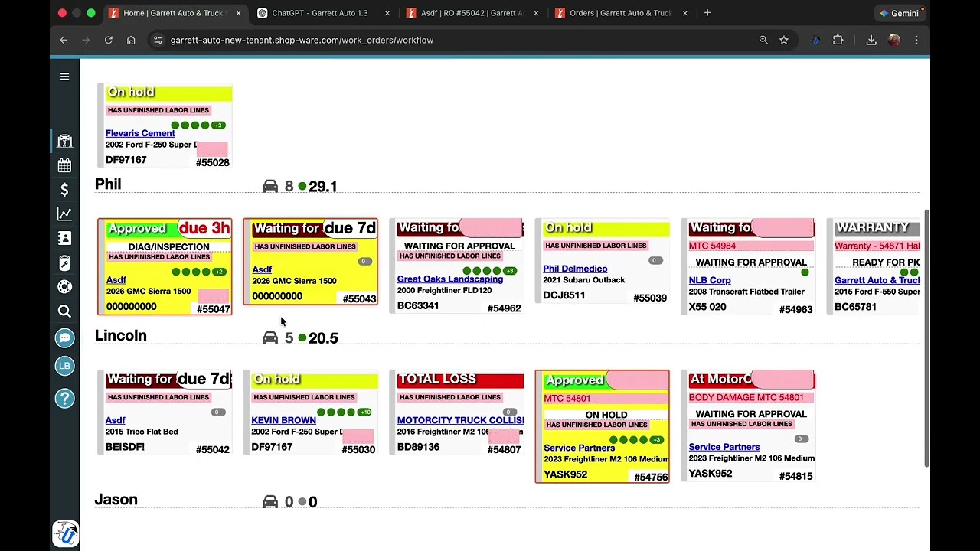Image resolution: width=980 pixels, height=551 pixels.
Task: Open browser zoom magnifier in address bar
Action: [x=763, y=40]
